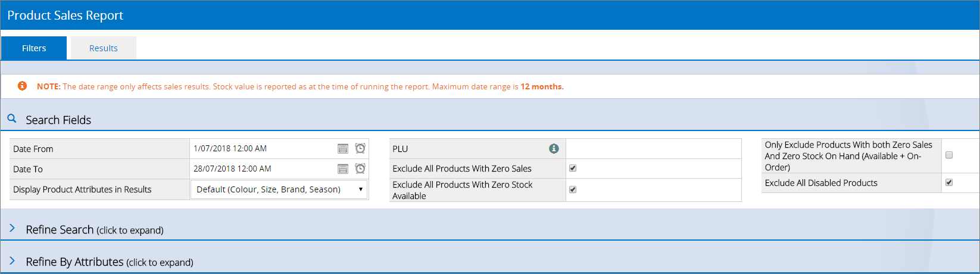
Task: Uncheck Exclude All Products With Zero Sales
Action: pos(573,168)
